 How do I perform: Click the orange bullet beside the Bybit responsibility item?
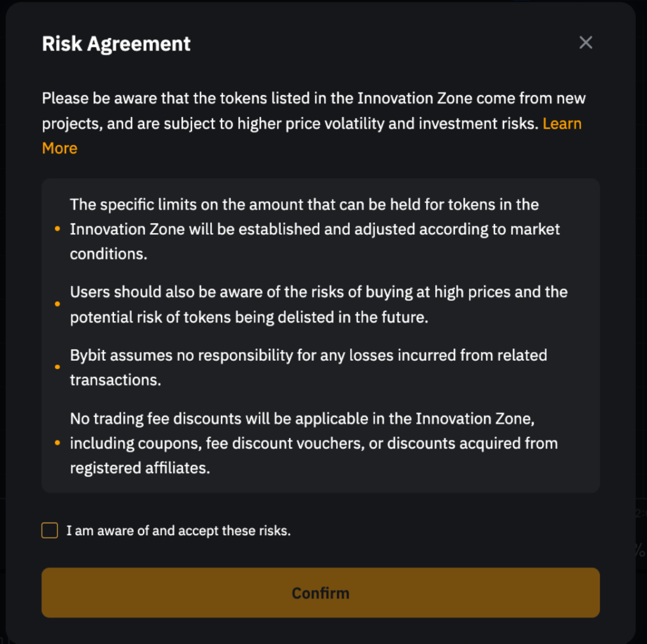coord(58,368)
